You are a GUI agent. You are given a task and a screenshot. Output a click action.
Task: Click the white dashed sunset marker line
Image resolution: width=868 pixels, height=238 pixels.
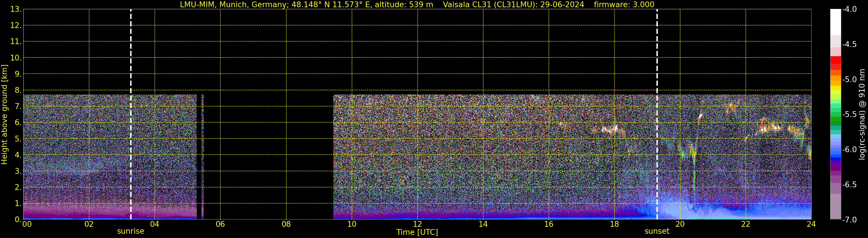657,115
